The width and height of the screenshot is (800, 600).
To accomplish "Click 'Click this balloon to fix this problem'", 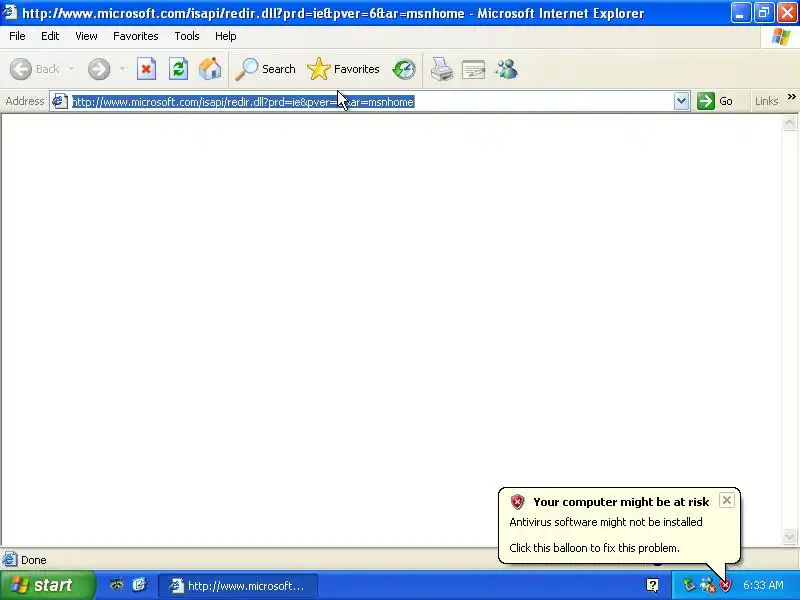I will click(x=594, y=548).
